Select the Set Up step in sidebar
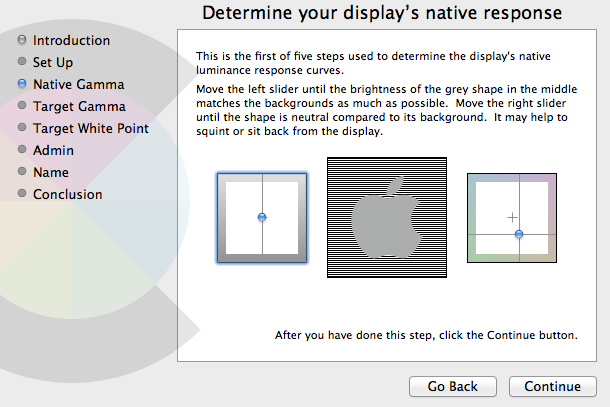610x407 pixels. point(53,63)
